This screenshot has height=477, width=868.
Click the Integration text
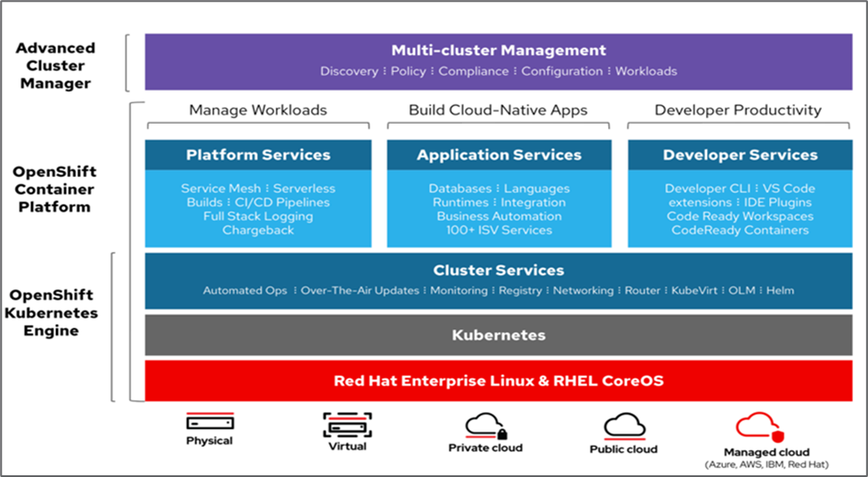533,203
